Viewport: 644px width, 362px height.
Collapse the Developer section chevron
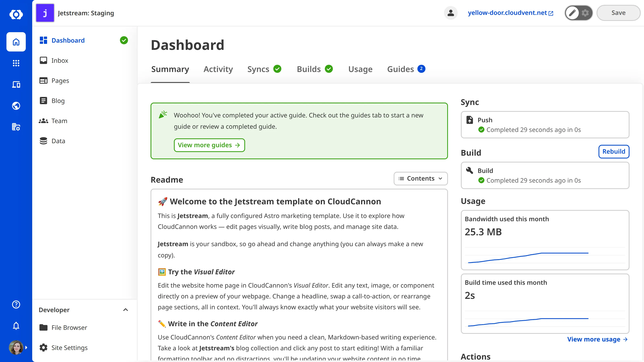126,310
